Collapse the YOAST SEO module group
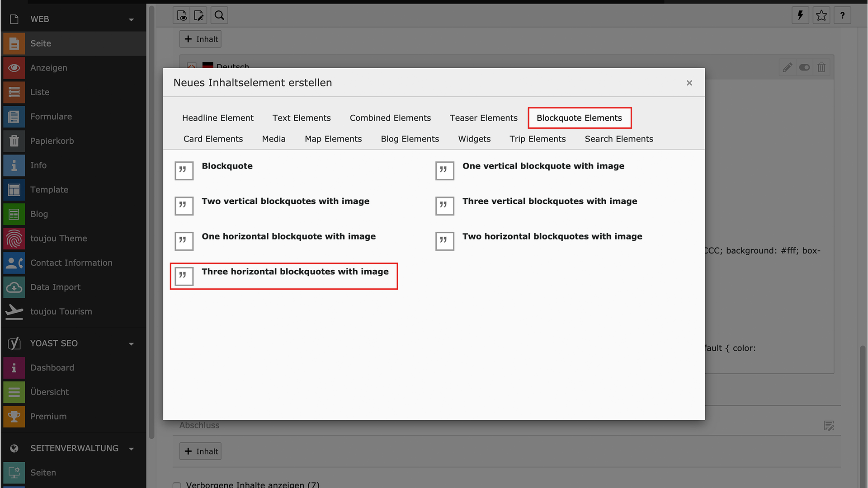The image size is (868, 488). click(131, 344)
